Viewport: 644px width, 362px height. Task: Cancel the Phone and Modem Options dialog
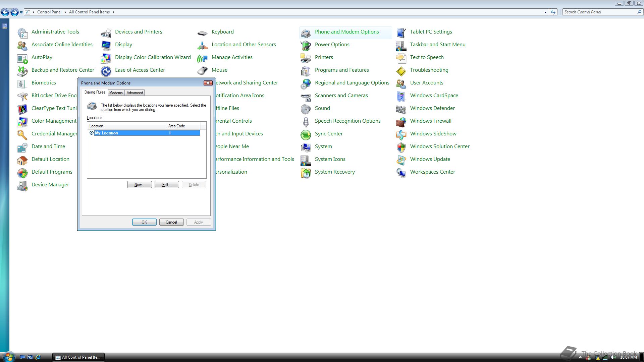tap(171, 222)
